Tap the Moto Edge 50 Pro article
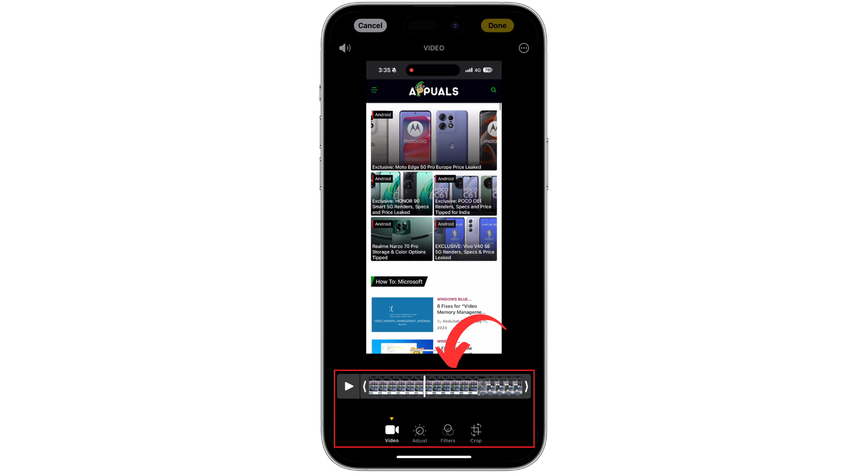Viewport: 868px width, 473px height. tap(433, 140)
